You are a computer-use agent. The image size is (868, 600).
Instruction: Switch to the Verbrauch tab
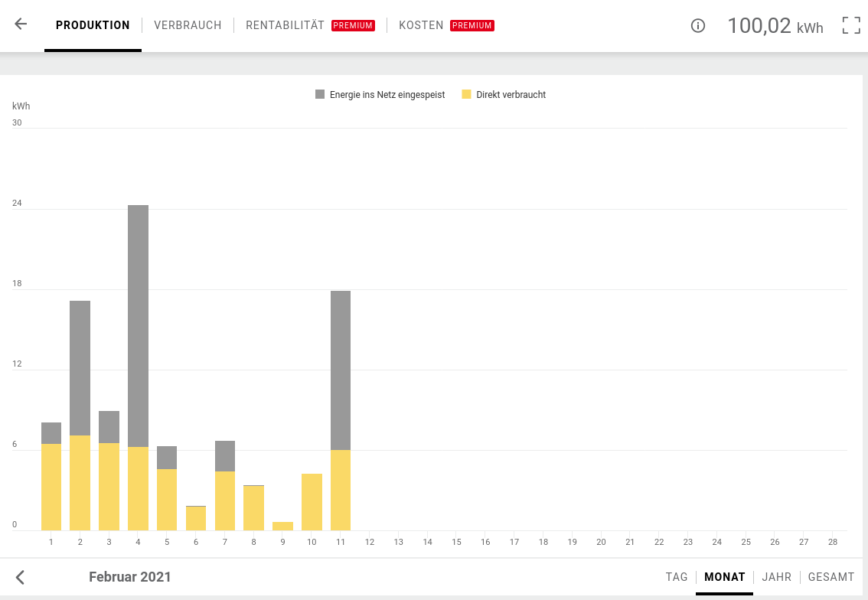[x=188, y=25]
